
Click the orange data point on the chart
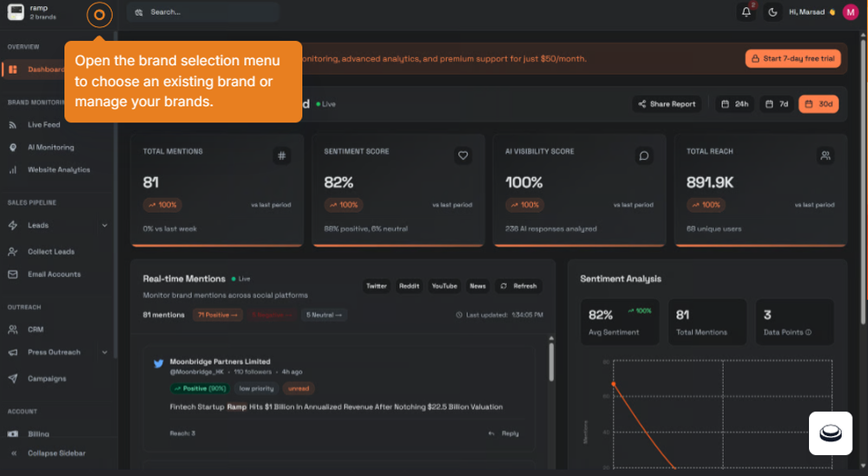click(614, 384)
